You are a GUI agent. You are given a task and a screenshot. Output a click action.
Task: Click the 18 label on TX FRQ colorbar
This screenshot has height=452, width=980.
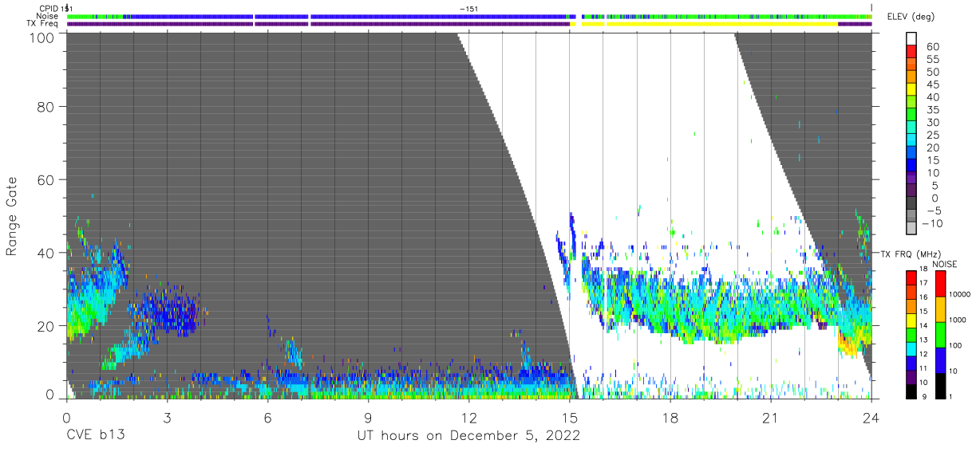[924, 270]
